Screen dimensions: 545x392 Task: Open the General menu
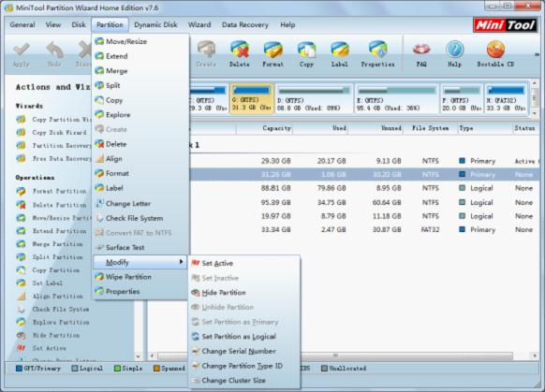(x=22, y=25)
